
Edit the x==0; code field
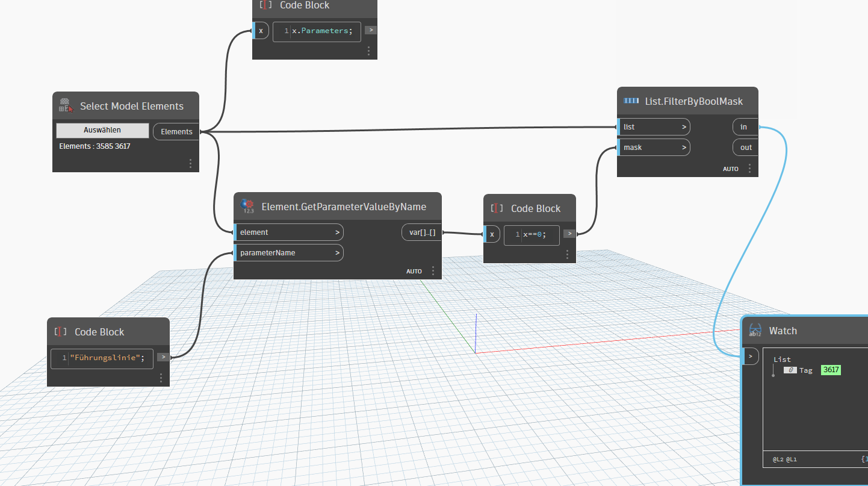click(x=532, y=235)
